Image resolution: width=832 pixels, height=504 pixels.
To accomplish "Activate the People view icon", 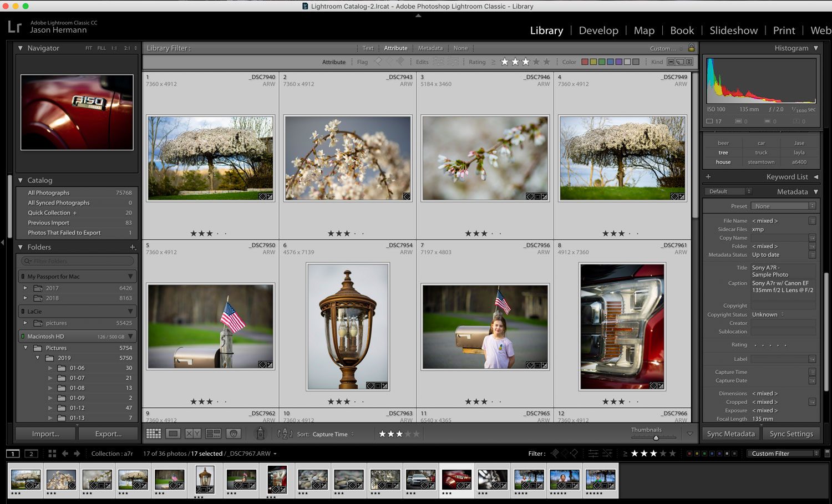I will pyautogui.click(x=234, y=434).
